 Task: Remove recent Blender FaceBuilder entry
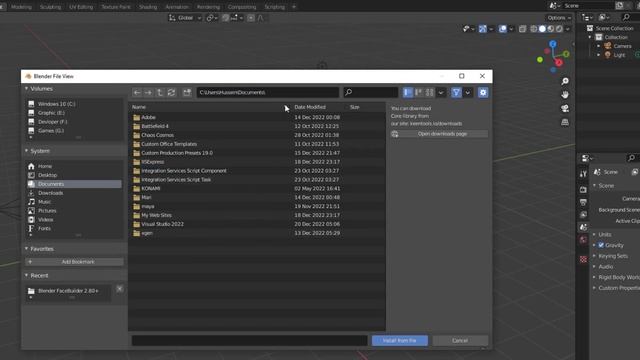coord(120,289)
